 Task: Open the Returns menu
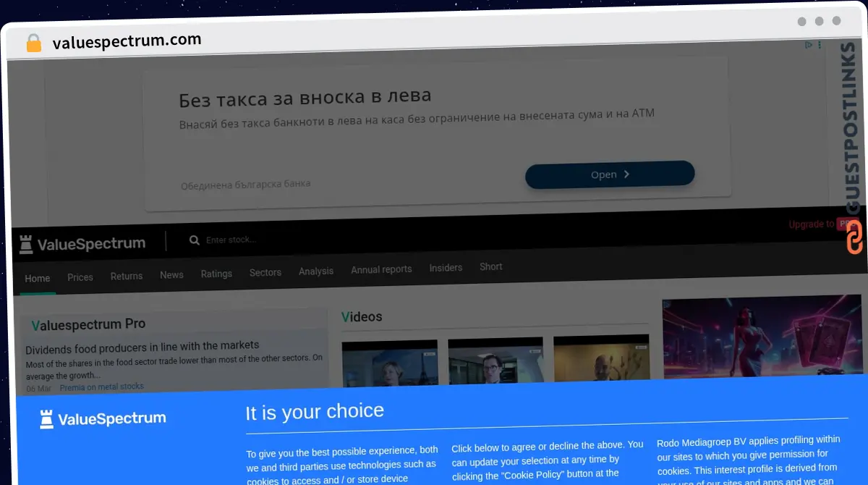[127, 276]
